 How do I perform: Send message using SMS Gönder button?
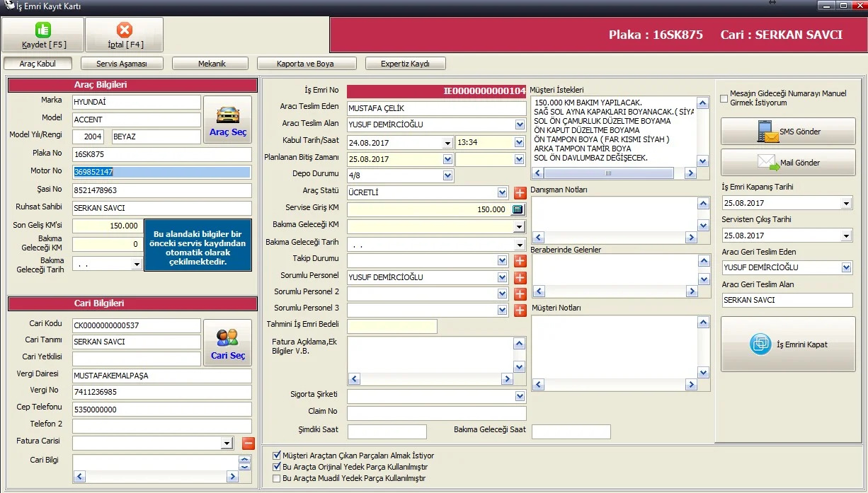788,132
